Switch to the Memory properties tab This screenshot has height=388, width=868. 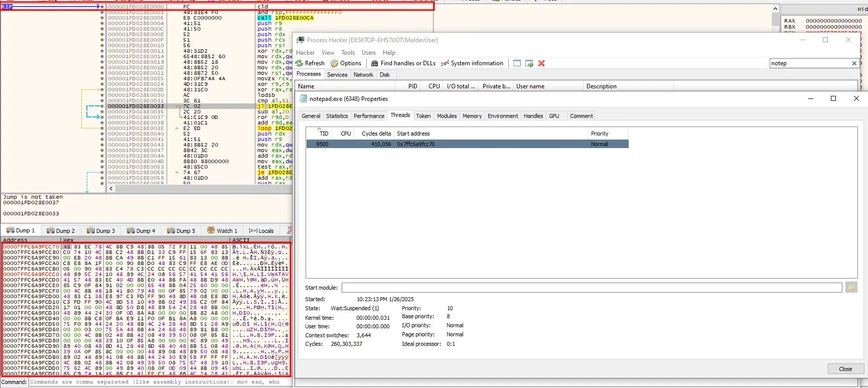tap(472, 116)
